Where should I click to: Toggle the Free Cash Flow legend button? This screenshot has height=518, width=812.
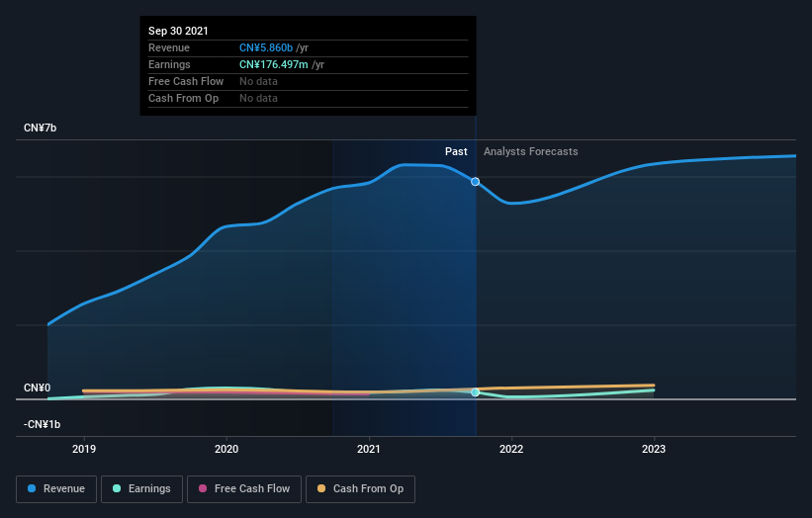point(244,489)
